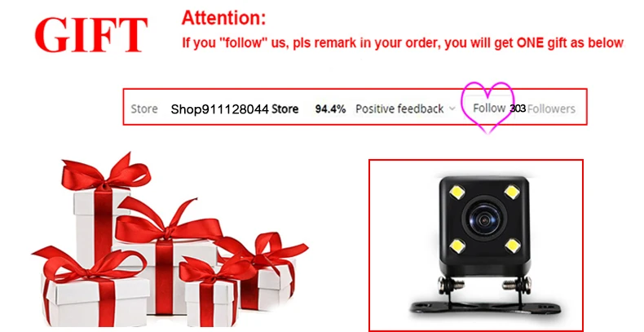Click the top-left LED on camera
The height and width of the screenshot is (332, 644).
click(x=457, y=192)
